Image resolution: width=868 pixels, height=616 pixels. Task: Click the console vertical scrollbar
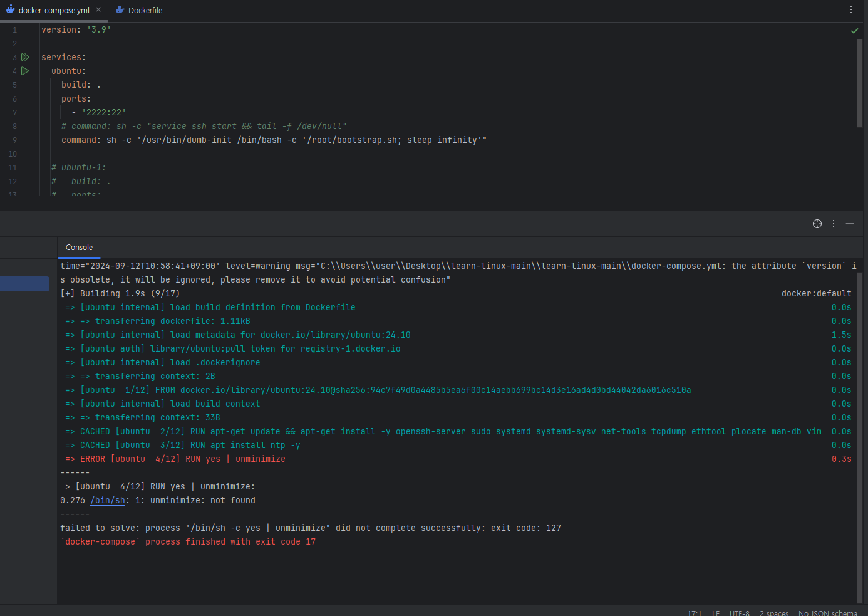[860, 437]
